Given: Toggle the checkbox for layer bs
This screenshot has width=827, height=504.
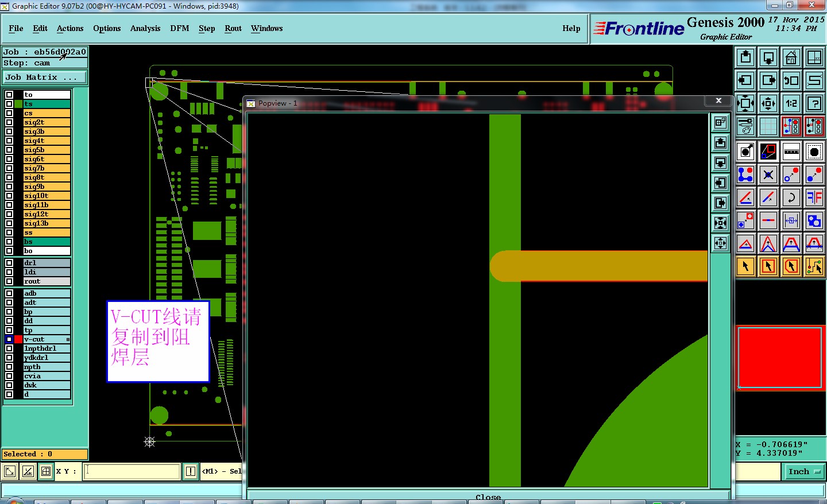Looking at the screenshot, I should [9, 242].
